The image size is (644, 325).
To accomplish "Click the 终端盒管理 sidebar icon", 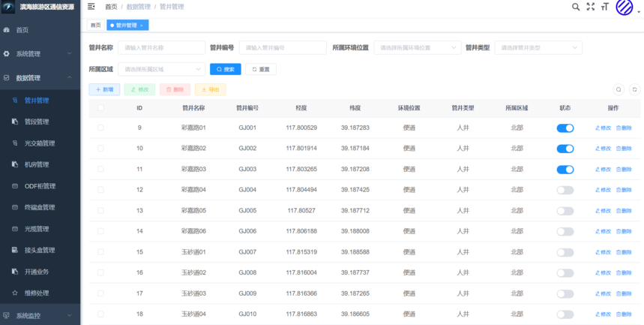I will click(x=15, y=207).
